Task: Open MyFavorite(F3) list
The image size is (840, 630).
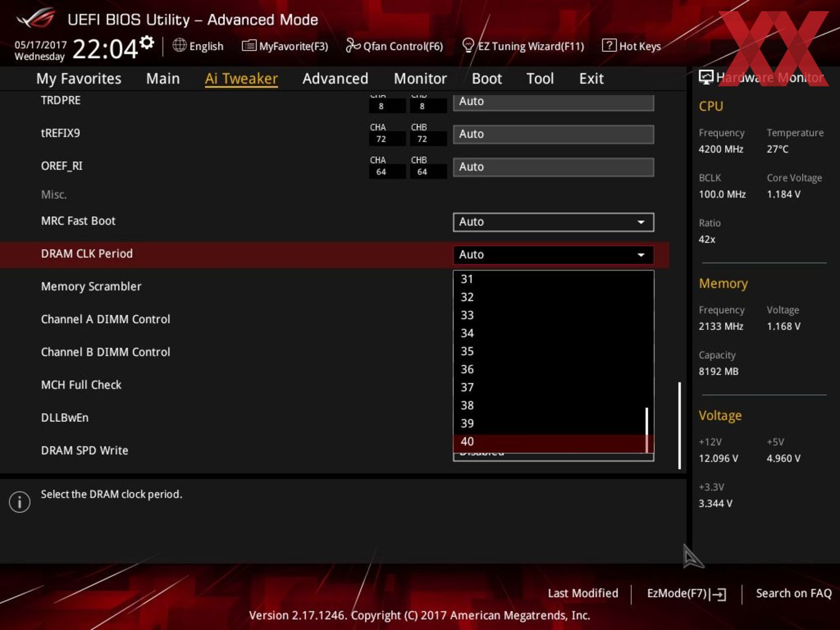Action: tap(285, 46)
